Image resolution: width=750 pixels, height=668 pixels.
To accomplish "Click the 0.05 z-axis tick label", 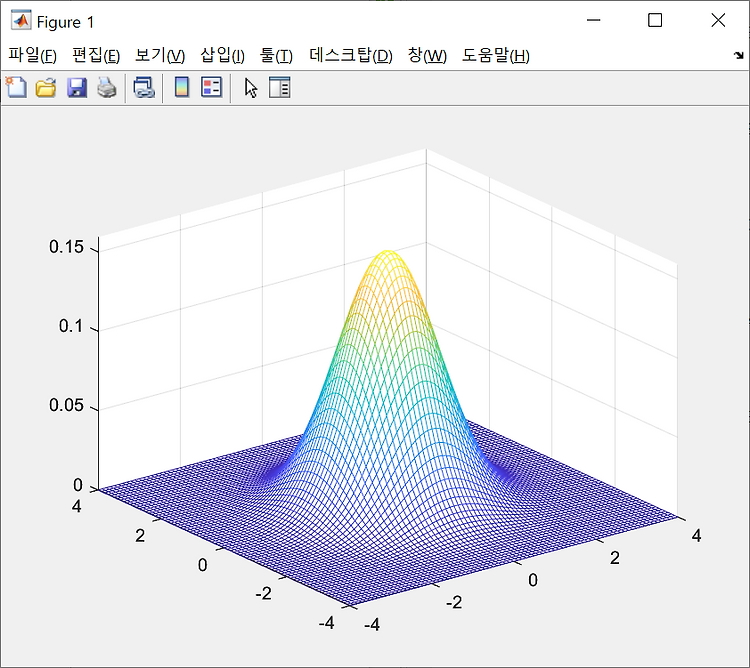I will pyautogui.click(x=66, y=405).
